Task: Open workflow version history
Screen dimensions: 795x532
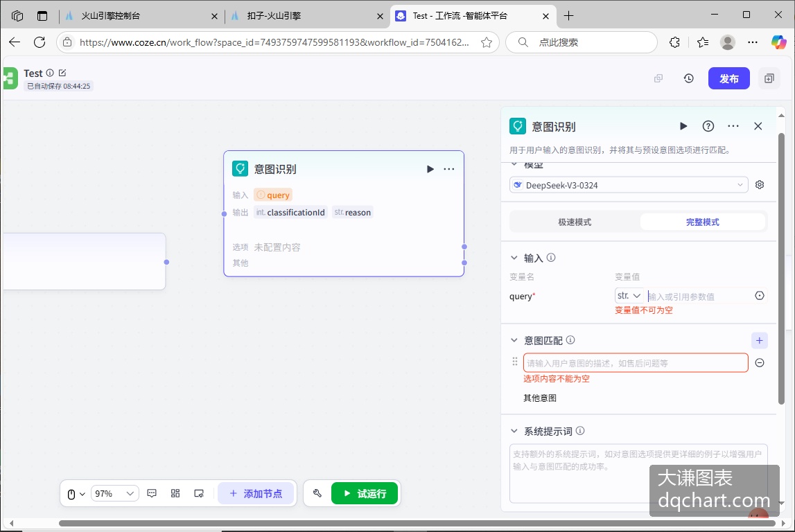Action: 688,78
